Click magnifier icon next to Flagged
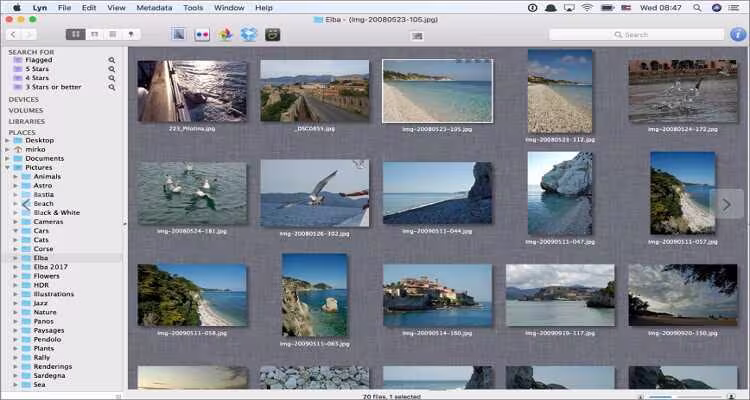The image size is (750, 400). click(x=112, y=60)
